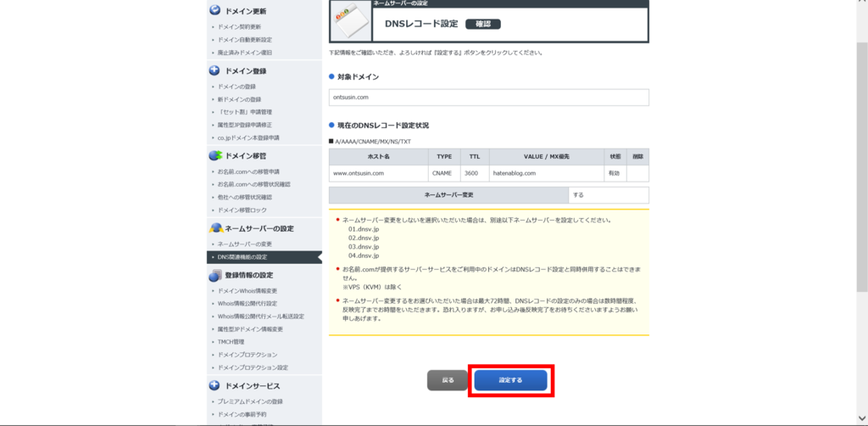The height and width of the screenshot is (426, 868).
Task: Open ドメインの登録 link
Action: tap(236, 87)
